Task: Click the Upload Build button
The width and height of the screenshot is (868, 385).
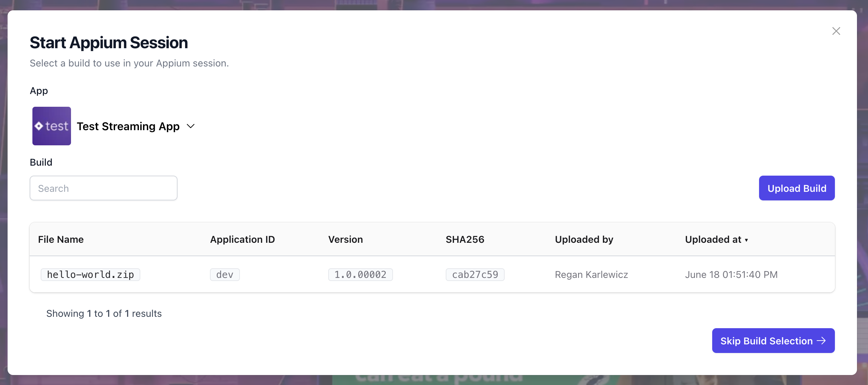Action: [797, 188]
